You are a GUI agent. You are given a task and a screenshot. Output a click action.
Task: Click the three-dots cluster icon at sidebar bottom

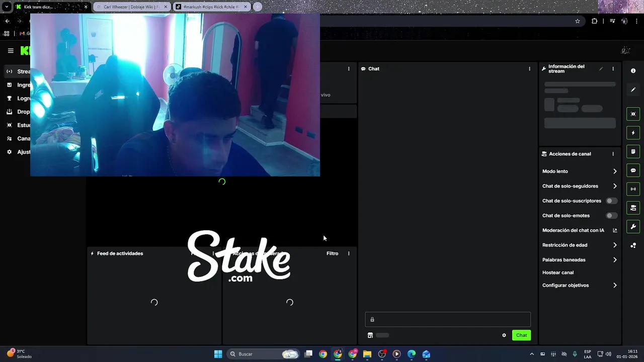(633, 245)
